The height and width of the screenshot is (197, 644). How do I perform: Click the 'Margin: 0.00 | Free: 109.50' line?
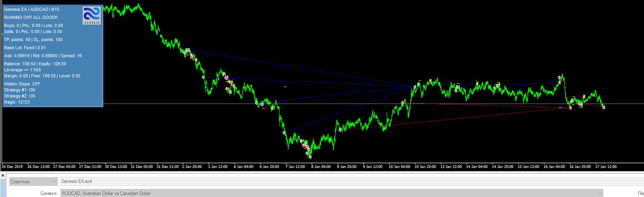42,76
